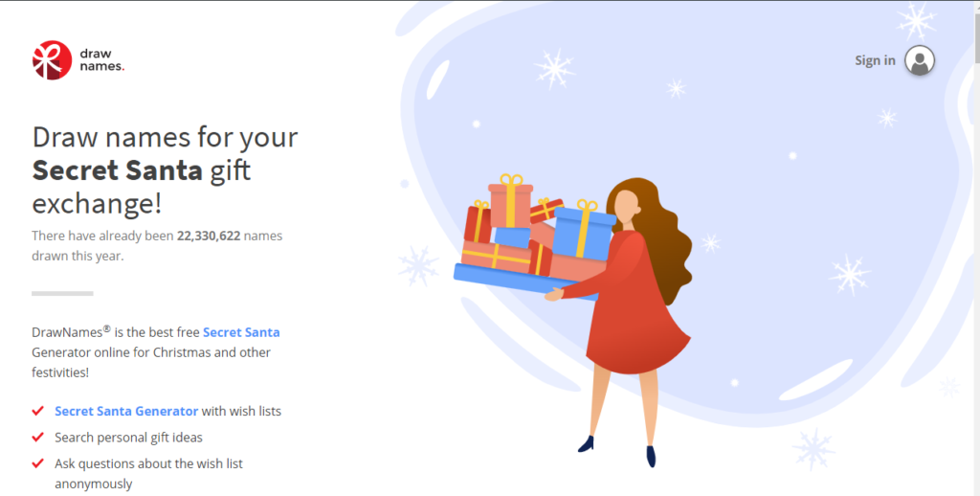The width and height of the screenshot is (980, 496).
Task: Click the draw names logo text
Action: (101, 60)
